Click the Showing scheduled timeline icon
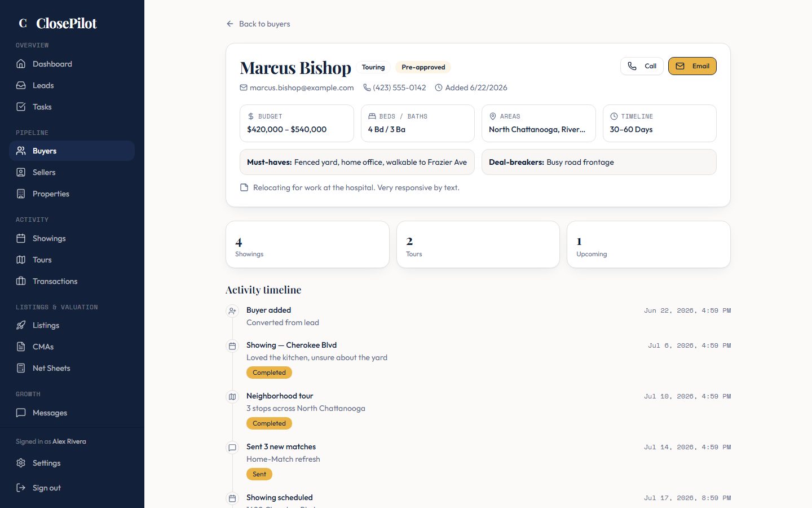 (x=232, y=498)
